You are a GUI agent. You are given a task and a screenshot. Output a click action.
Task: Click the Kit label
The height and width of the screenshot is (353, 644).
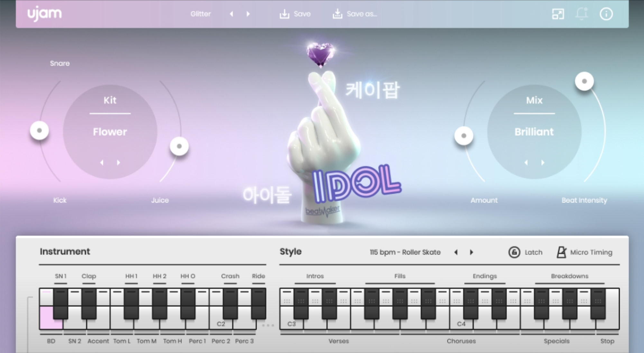point(110,100)
